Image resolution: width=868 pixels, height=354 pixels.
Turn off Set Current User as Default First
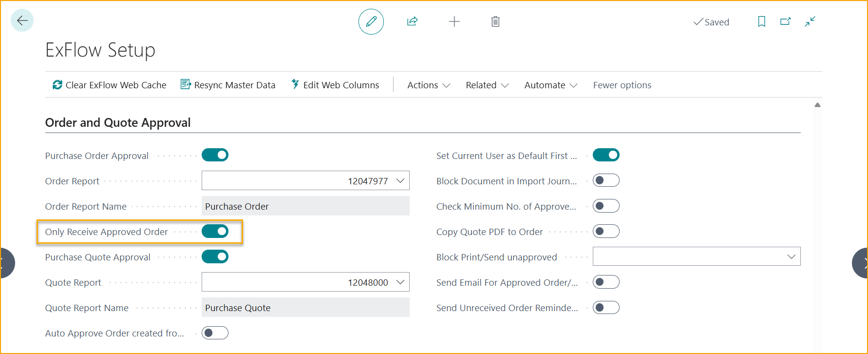[606, 155]
